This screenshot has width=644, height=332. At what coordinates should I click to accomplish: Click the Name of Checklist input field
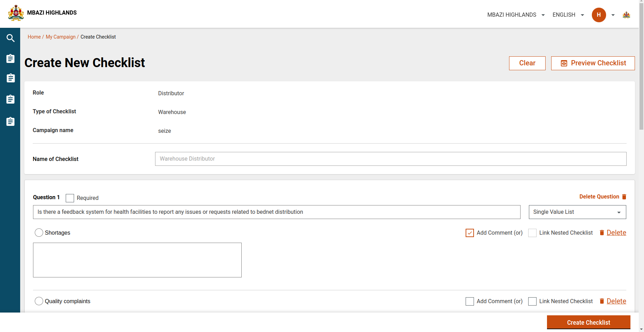click(391, 159)
